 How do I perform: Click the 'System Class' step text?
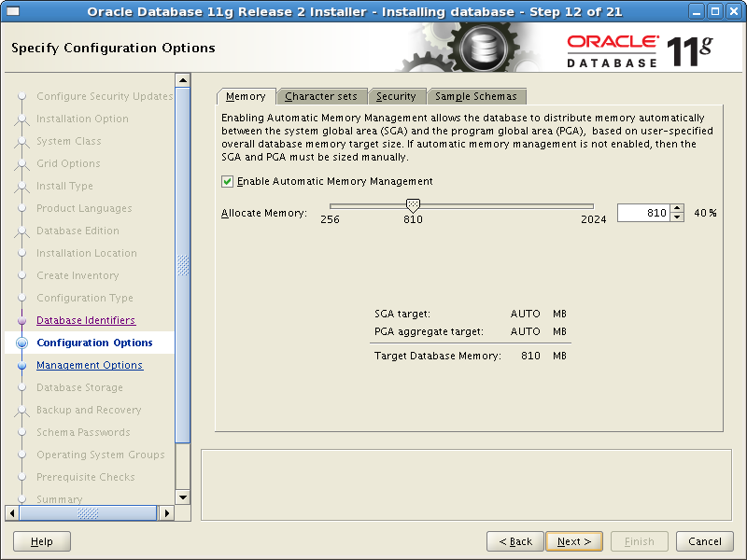pos(69,141)
